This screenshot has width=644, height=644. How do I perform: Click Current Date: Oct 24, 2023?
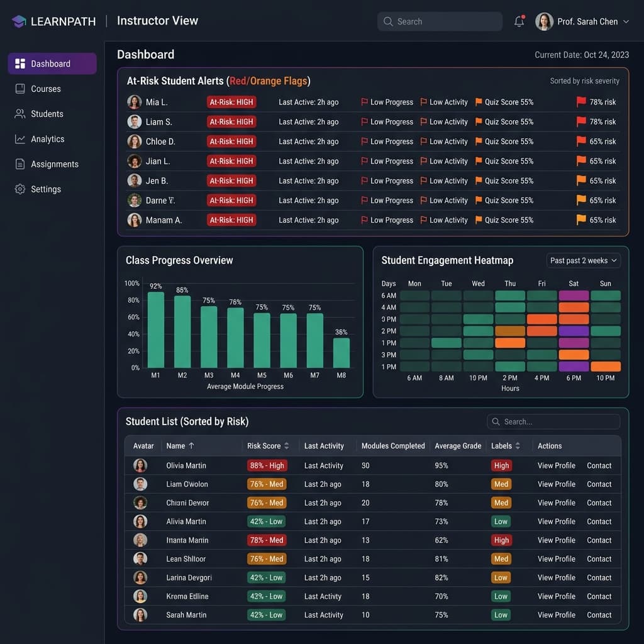[x=582, y=55]
